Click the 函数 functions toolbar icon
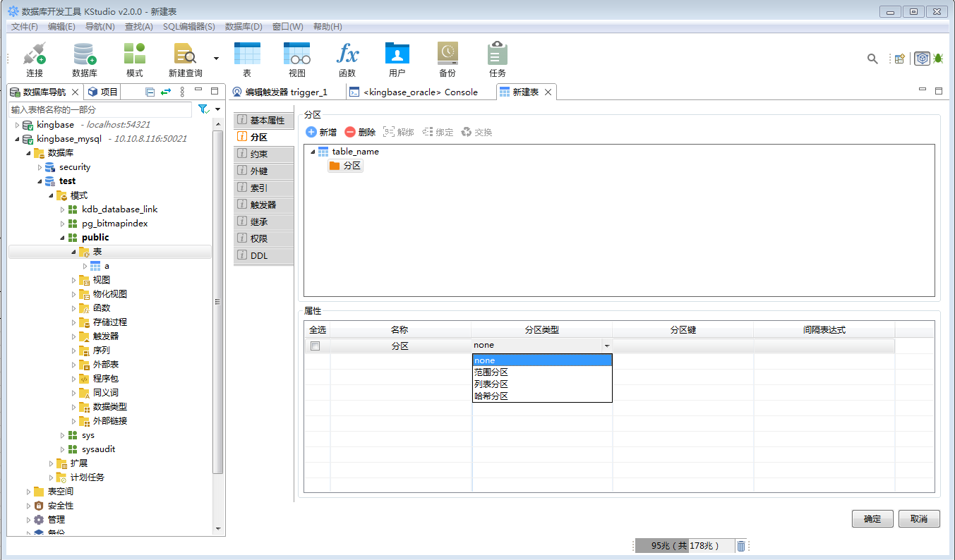955x560 pixels. (347, 59)
